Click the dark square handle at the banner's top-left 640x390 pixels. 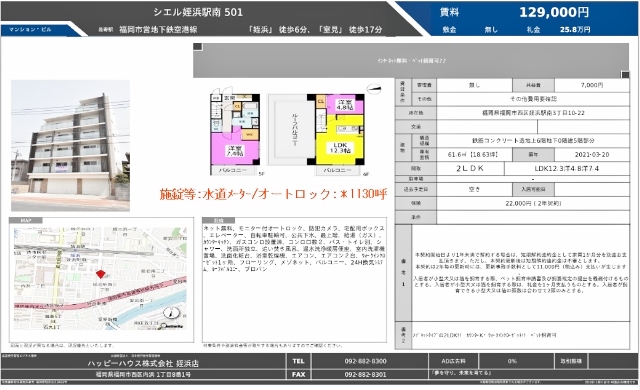pos(198,47)
